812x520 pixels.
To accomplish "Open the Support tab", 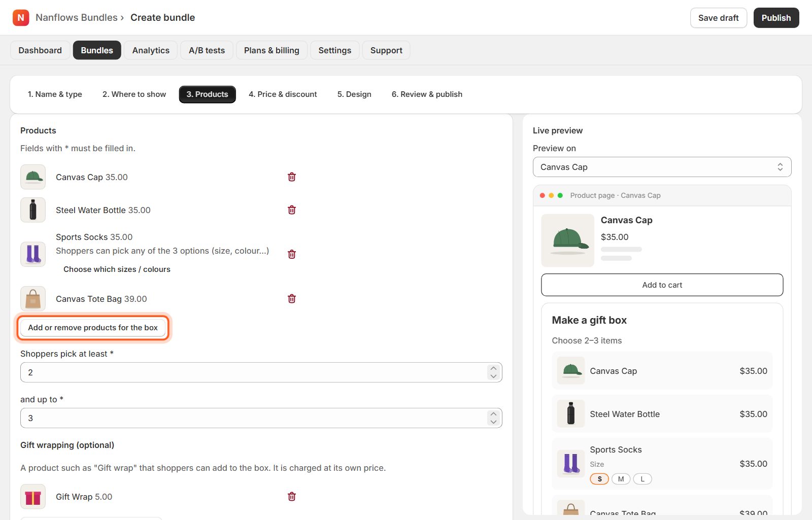I will (x=386, y=50).
